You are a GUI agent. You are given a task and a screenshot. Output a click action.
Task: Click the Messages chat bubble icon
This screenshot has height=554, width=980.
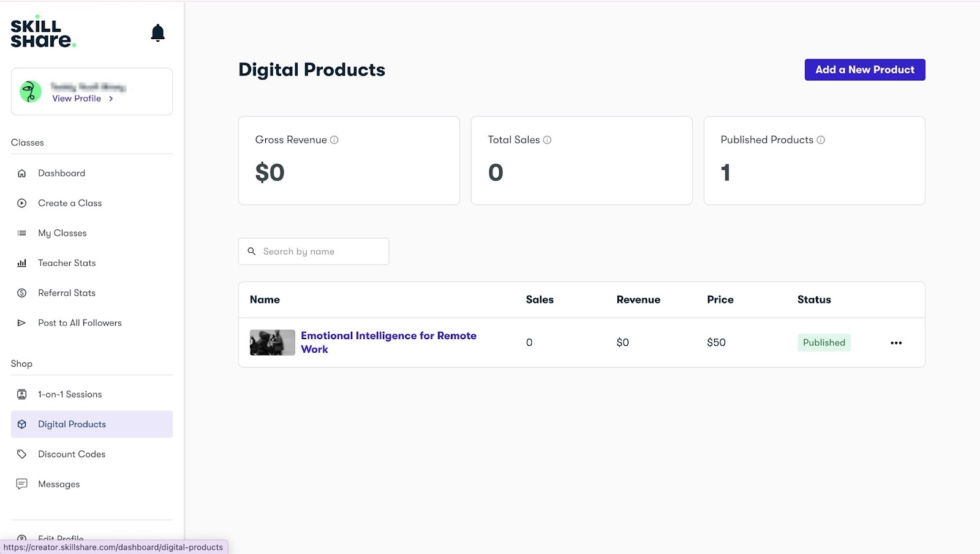click(22, 484)
